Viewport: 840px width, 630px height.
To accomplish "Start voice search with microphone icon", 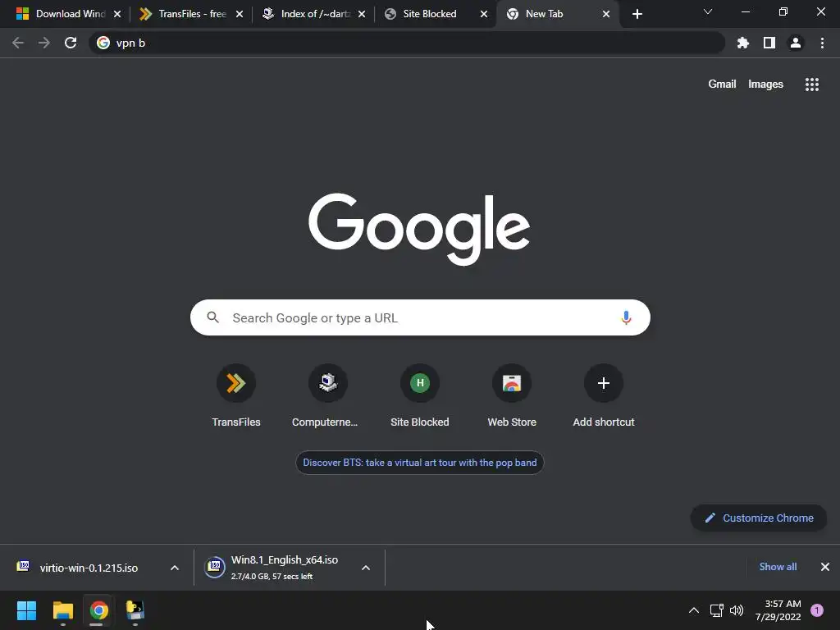I will (626, 317).
